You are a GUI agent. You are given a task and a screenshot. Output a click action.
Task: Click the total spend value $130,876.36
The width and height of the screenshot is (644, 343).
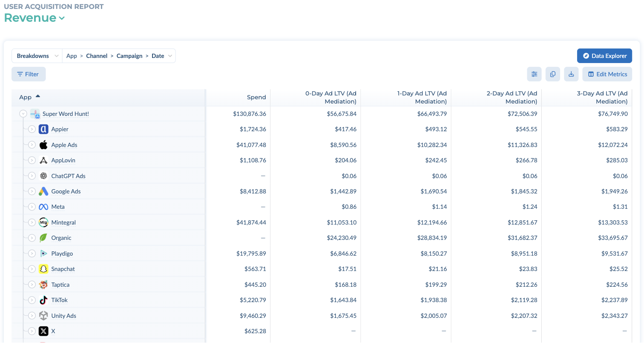click(x=250, y=114)
